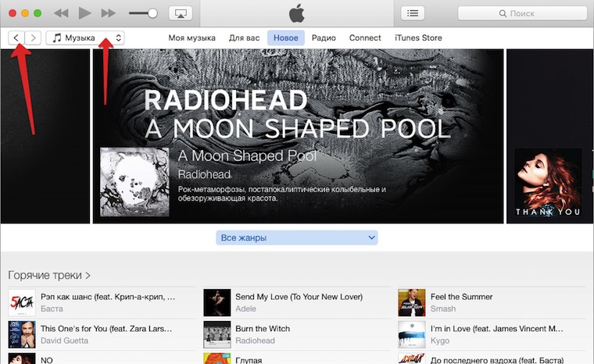594x364 pixels.
Task: Click the previous banner panel on the left
Action: coord(45,136)
